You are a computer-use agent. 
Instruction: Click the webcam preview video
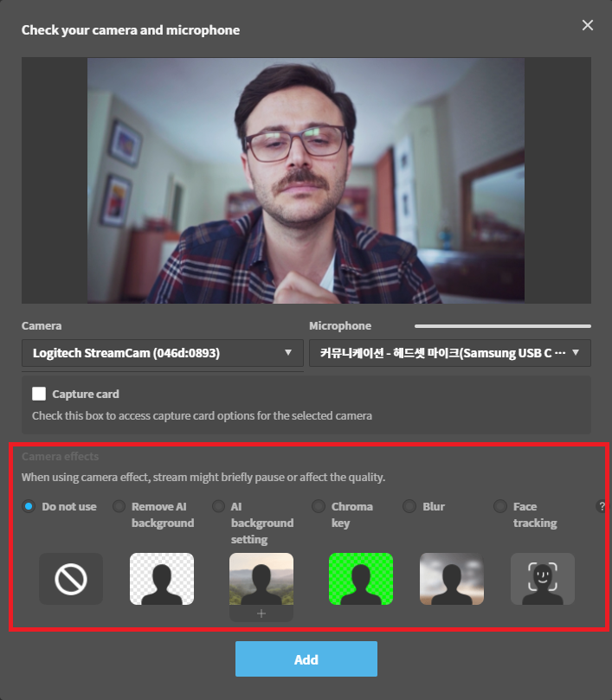(x=306, y=180)
